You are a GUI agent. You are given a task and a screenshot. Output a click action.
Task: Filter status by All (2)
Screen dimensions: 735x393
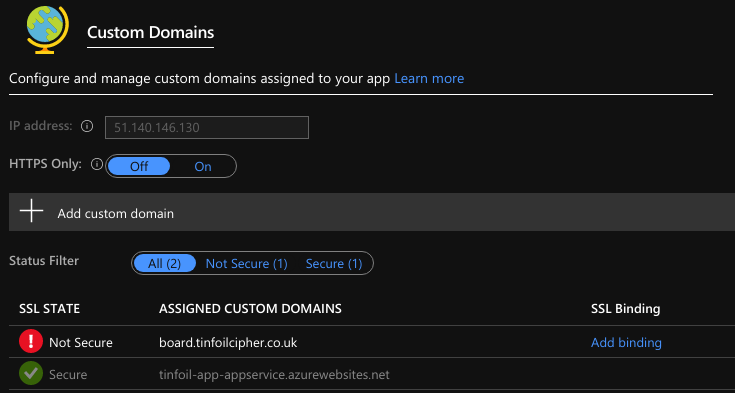point(164,264)
